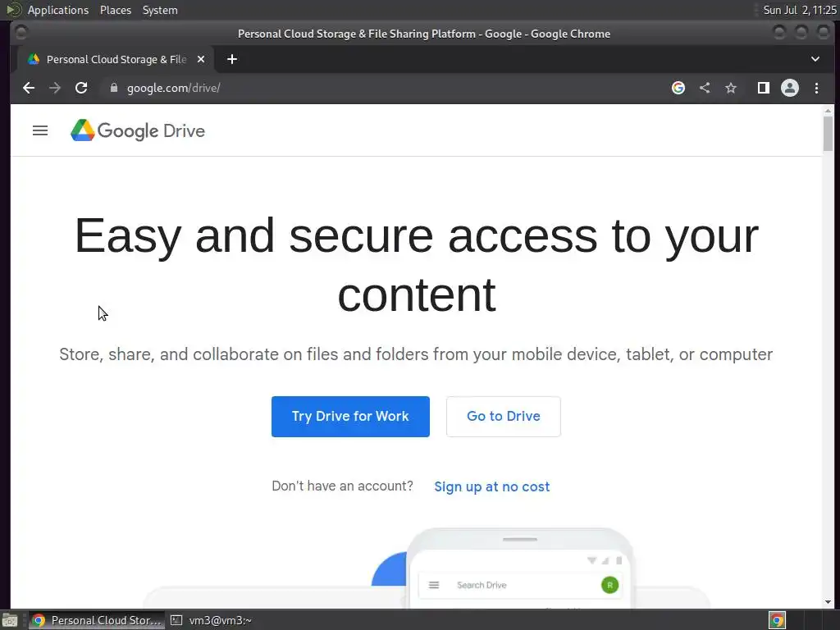Click the browser forward arrow
Image resolution: width=840 pixels, height=630 pixels.
(55, 88)
